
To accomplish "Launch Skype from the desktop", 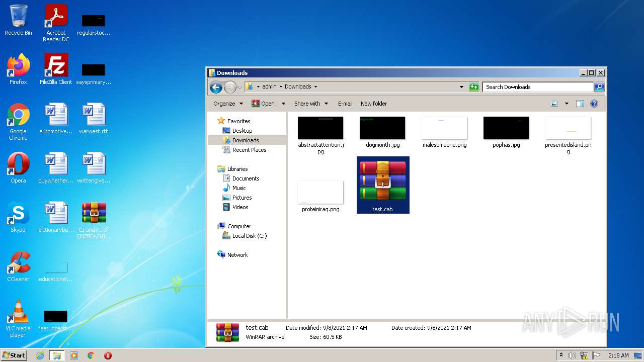I will 18,217.
